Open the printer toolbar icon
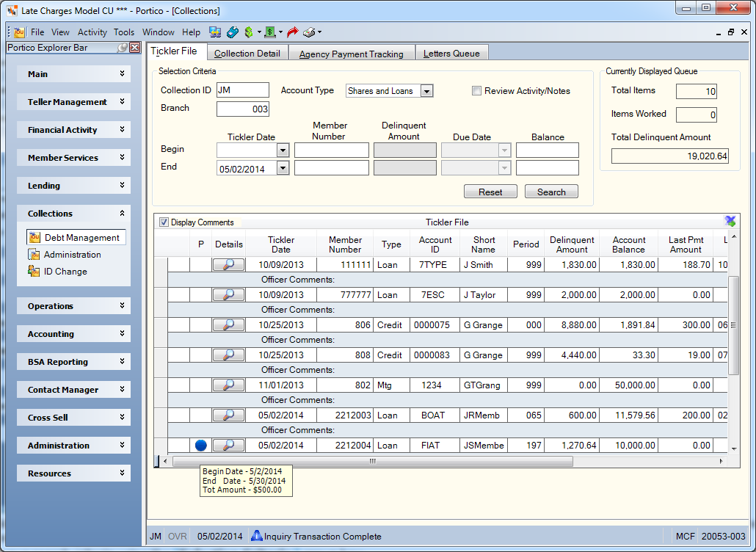The width and height of the screenshot is (756, 552). tap(309, 32)
